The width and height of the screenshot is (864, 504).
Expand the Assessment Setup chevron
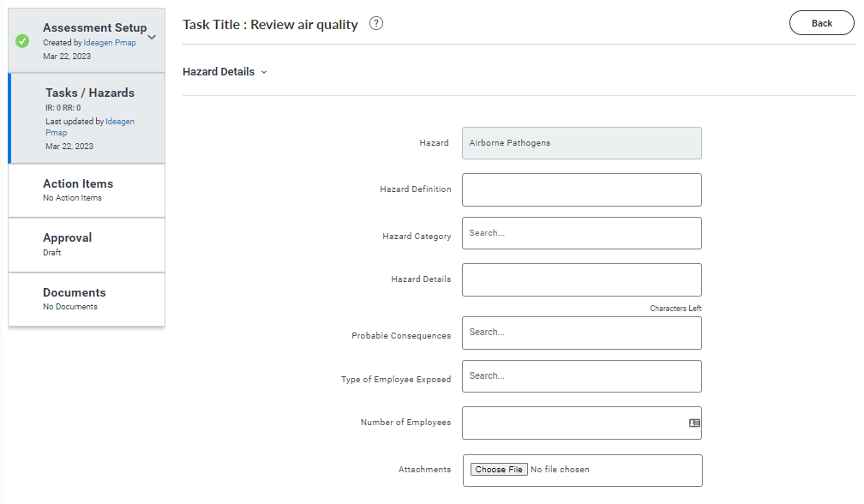tap(152, 38)
